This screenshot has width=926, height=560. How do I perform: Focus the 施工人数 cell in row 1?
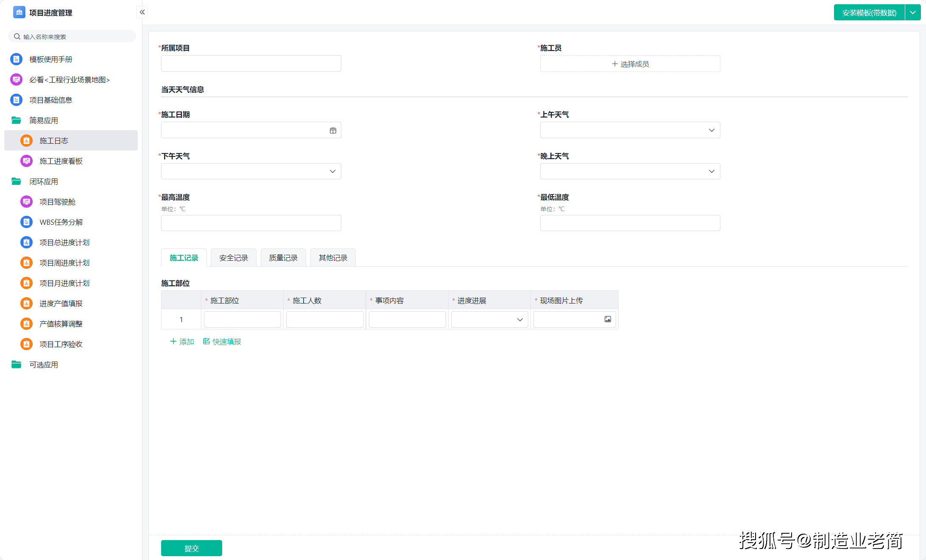pyautogui.click(x=325, y=320)
